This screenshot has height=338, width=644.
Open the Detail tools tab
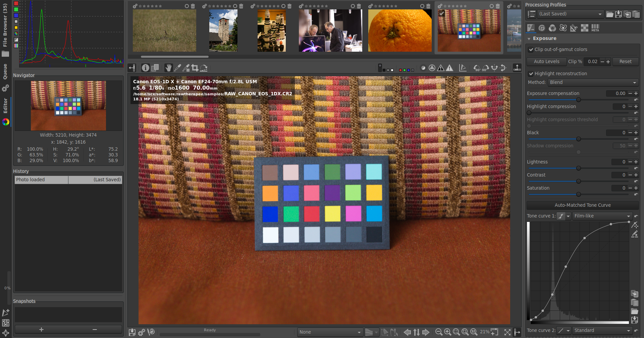point(542,28)
